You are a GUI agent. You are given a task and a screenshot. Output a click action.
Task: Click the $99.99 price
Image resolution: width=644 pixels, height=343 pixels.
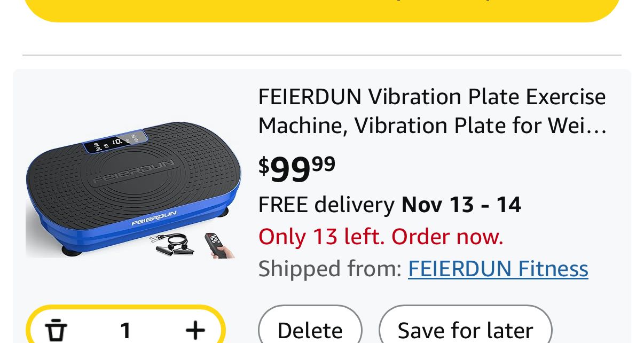pyautogui.click(x=297, y=168)
